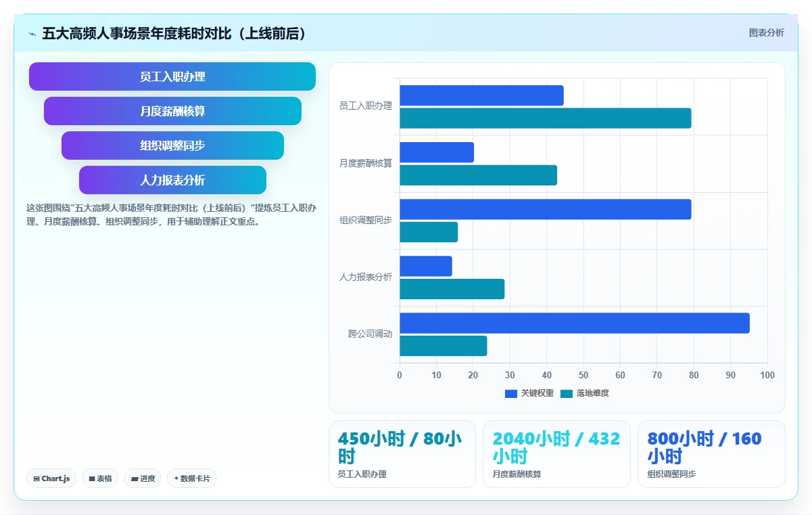Toggle the 关键权重 legend entry

529,393
